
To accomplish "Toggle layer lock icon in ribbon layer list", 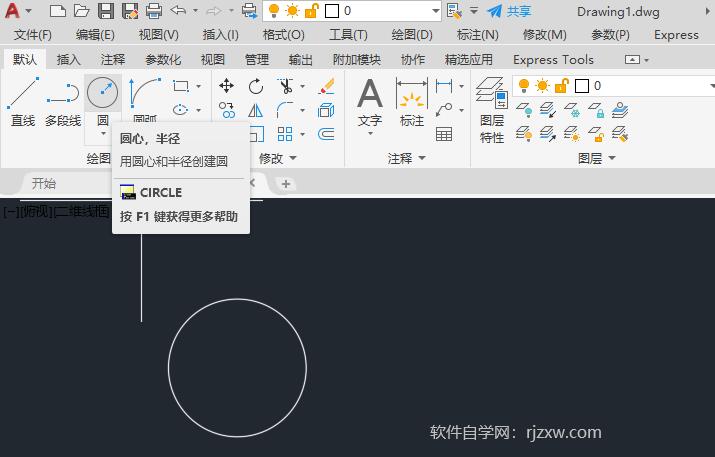I will pyautogui.click(x=562, y=86).
